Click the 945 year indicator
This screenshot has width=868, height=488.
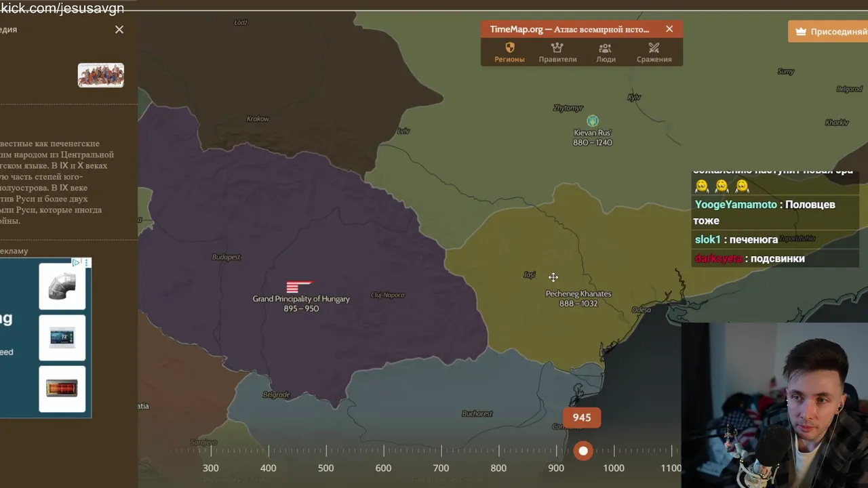(x=582, y=418)
